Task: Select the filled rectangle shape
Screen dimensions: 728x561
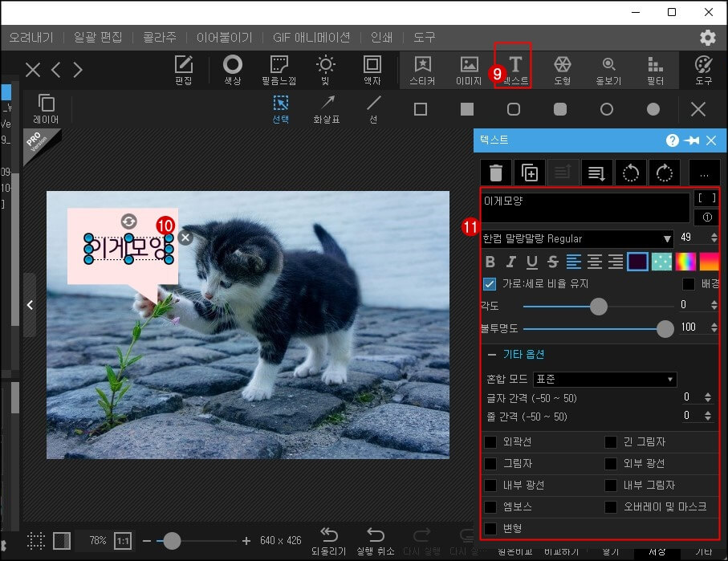Action: click(x=467, y=109)
